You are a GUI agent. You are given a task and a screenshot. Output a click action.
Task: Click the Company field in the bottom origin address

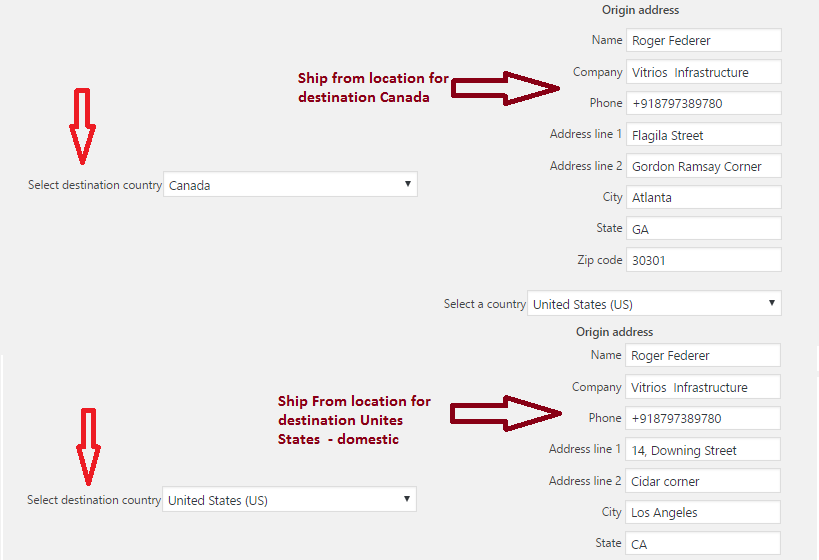(x=703, y=387)
